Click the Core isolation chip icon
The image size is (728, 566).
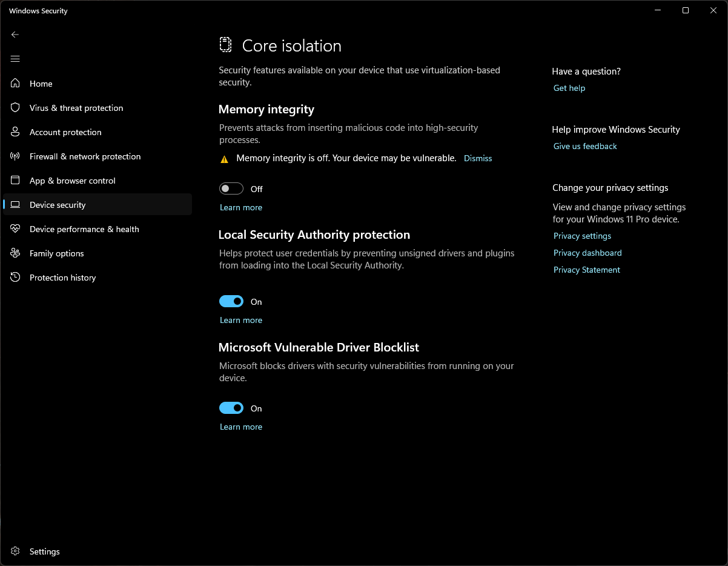tap(225, 45)
